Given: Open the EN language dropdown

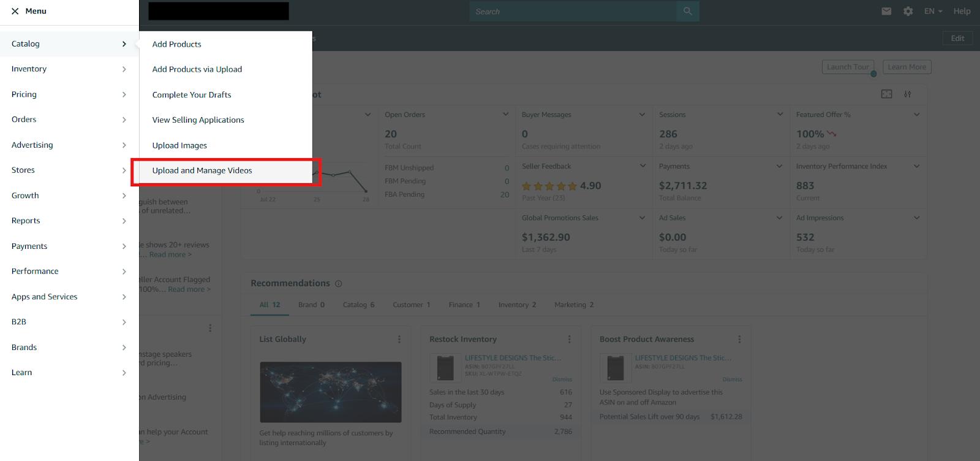Looking at the screenshot, I should pos(933,11).
